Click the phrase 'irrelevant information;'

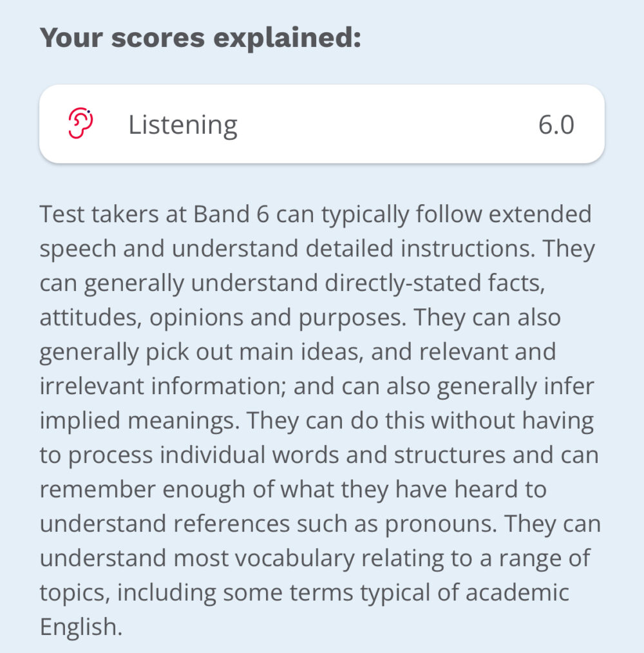pyautogui.click(x=163, y=386)
